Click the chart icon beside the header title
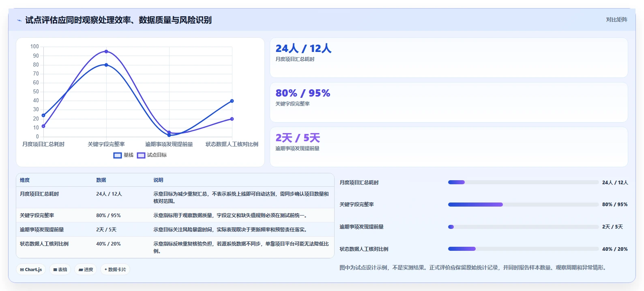Viewport: 644px width, 291px height. click(19, 20)
